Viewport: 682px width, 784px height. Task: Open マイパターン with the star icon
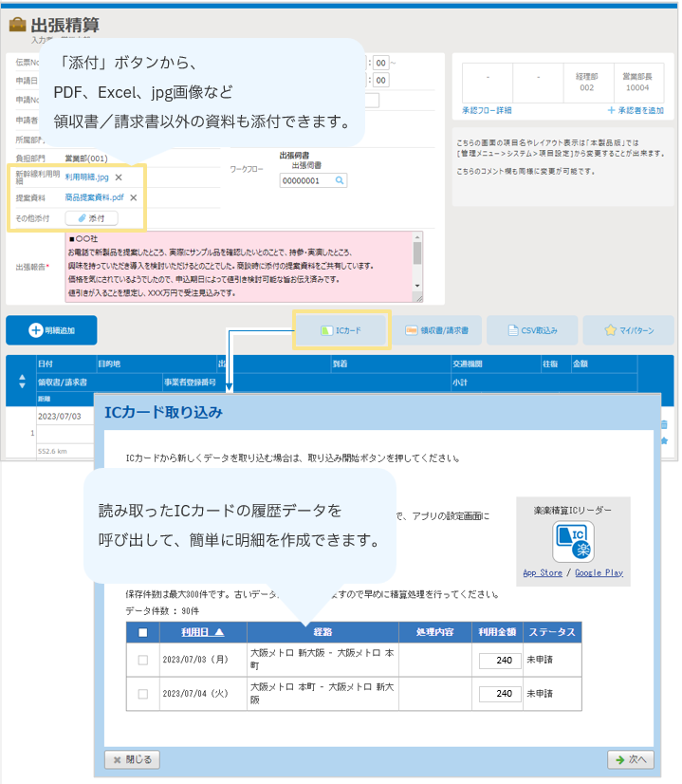[x=628, y=330]
